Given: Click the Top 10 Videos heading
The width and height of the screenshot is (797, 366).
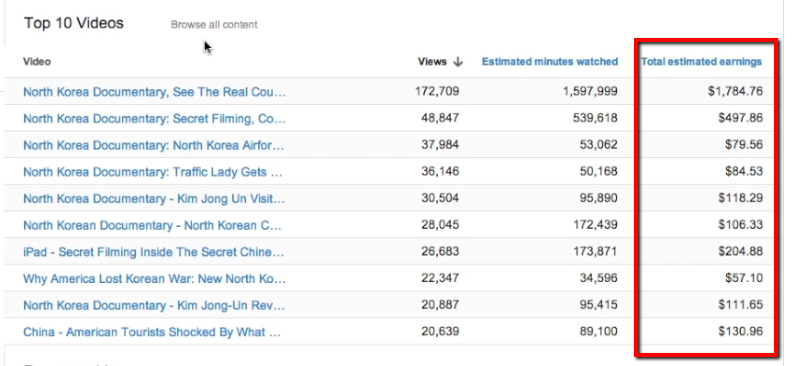Looking at the screenshot, I should [74, 23].
